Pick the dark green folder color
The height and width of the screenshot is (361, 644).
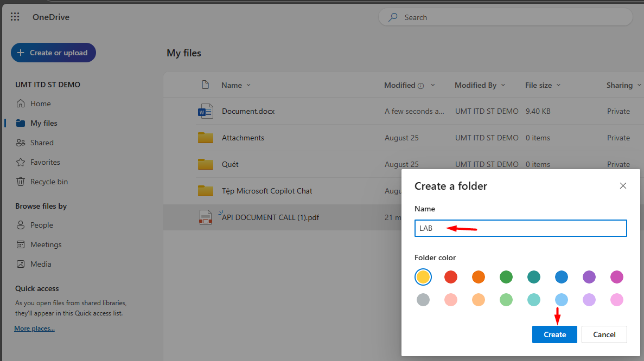click(506, 277)
